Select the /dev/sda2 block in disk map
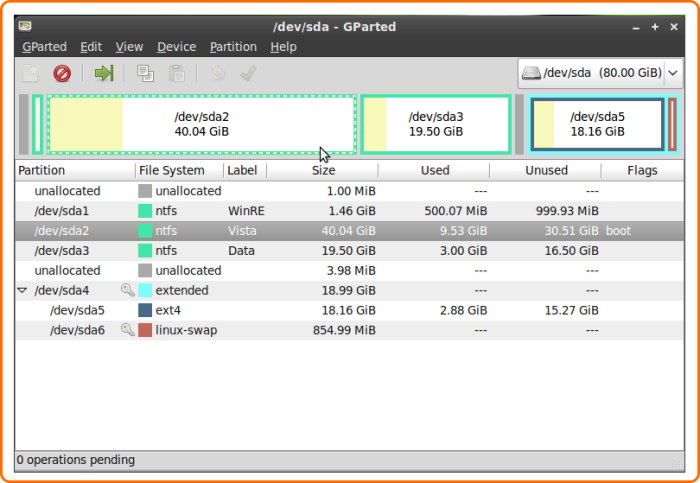700x483 pixels. coord(202,124)
